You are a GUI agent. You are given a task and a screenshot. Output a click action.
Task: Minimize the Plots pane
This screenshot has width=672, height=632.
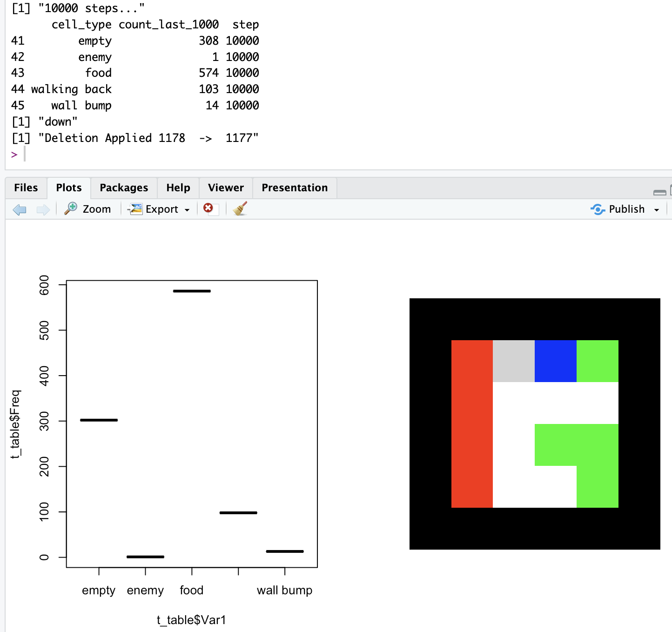(659, 192)
